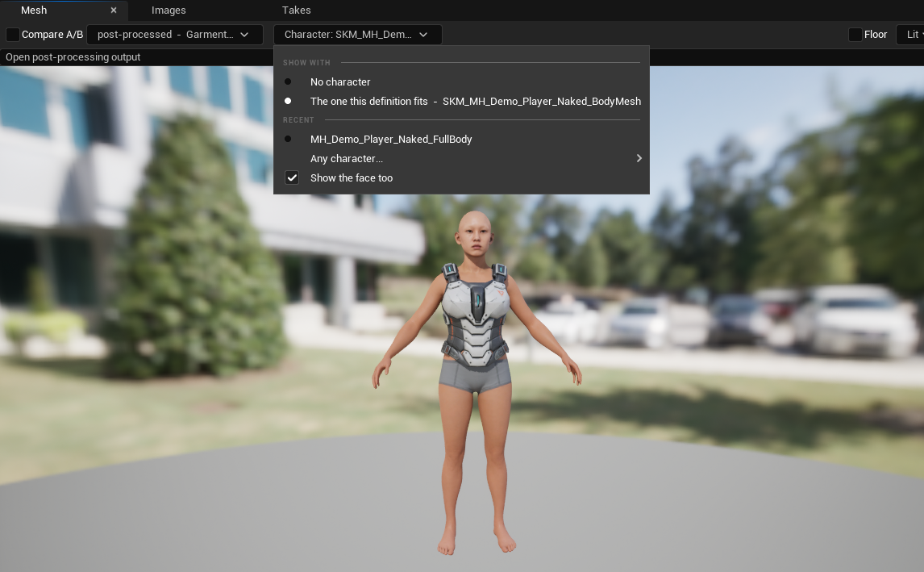The image size is (924, 572).
Task: Expand the Any character submenu
Action: click(461, 159)
